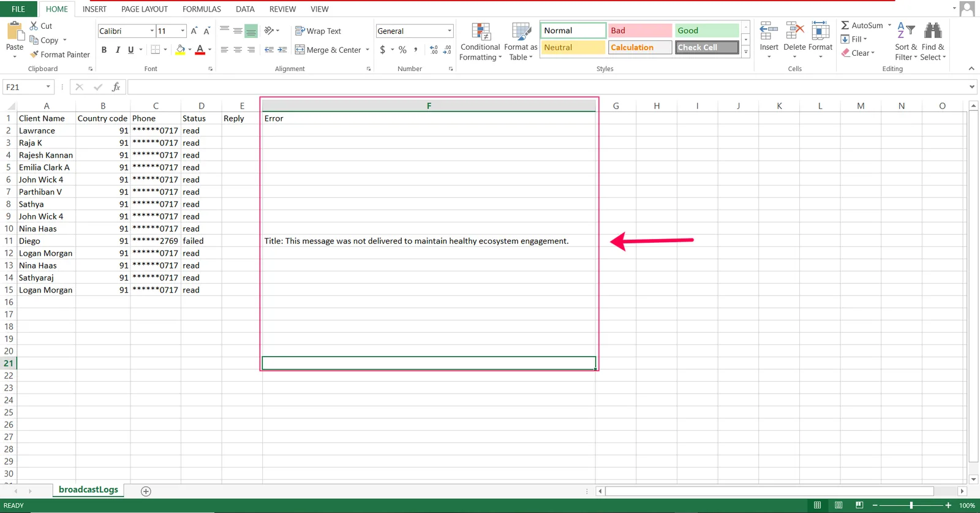Apply a fill color with the paint bucket

(x=180, y=50)
